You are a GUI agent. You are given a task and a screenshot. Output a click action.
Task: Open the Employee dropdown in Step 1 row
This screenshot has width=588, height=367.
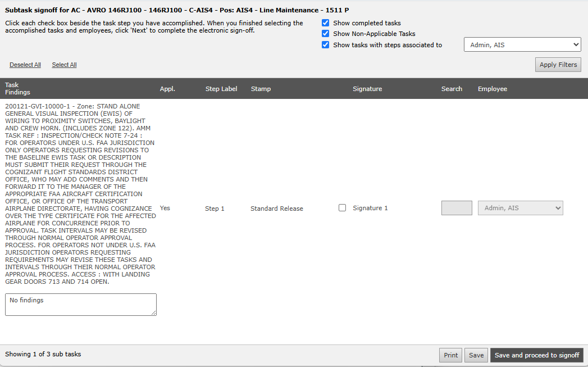pyautogui.click(x=520, y=208)
